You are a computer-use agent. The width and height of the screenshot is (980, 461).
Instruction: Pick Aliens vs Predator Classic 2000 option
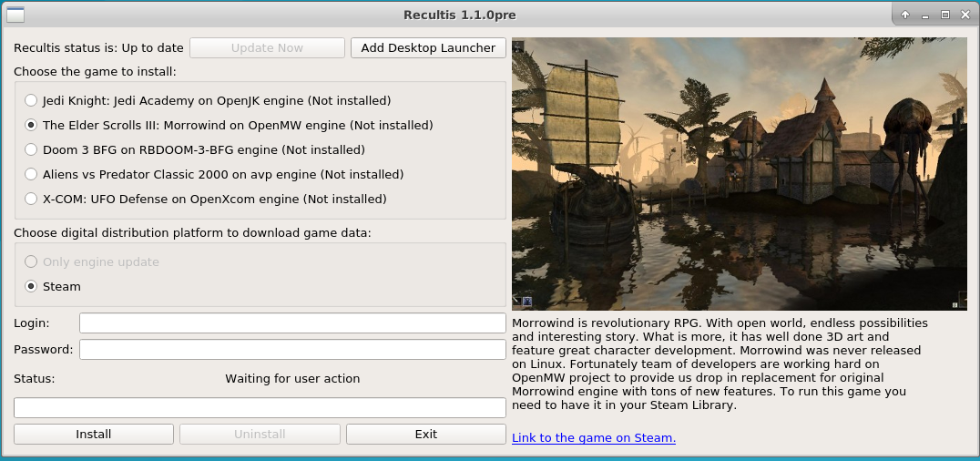pyautogui.click(x=214, y=175)
